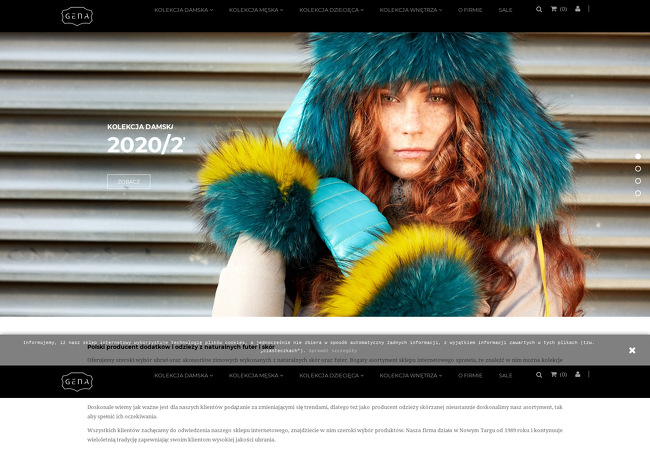Open the Sprawdź szczegóły cookie details link
The height and width of the screenshot is (450, 650).
[332, 351]
